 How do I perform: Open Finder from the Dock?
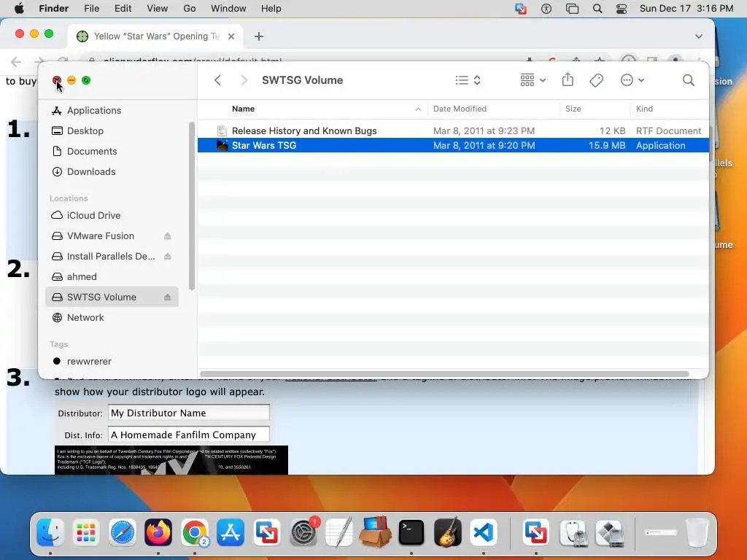click(50, 532)
